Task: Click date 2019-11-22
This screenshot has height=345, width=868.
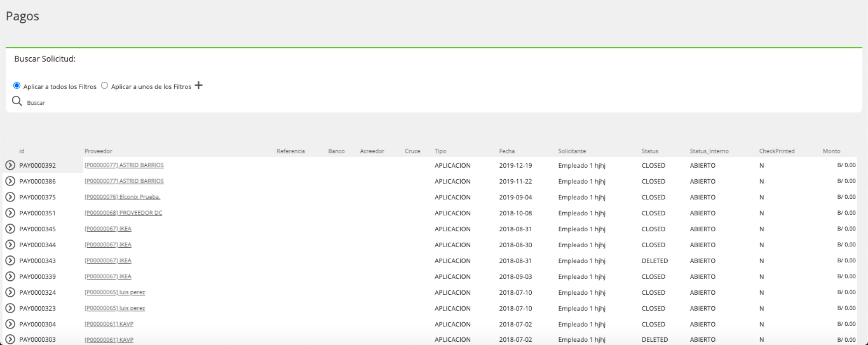Action: (516, 181)
